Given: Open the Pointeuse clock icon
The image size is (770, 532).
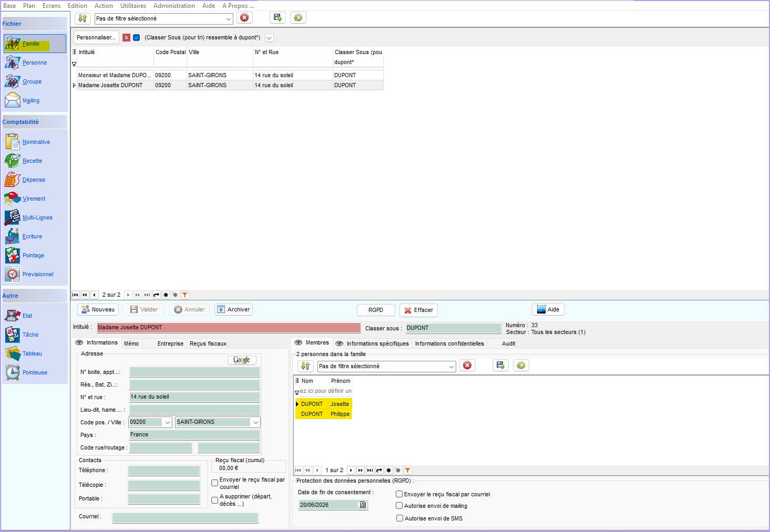Looking at the screenshot, I should pyautogui.click(x=13, y=372).
